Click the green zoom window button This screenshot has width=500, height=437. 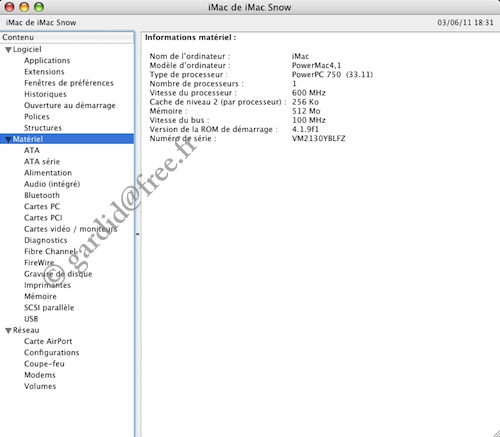[x=39, y=7]
